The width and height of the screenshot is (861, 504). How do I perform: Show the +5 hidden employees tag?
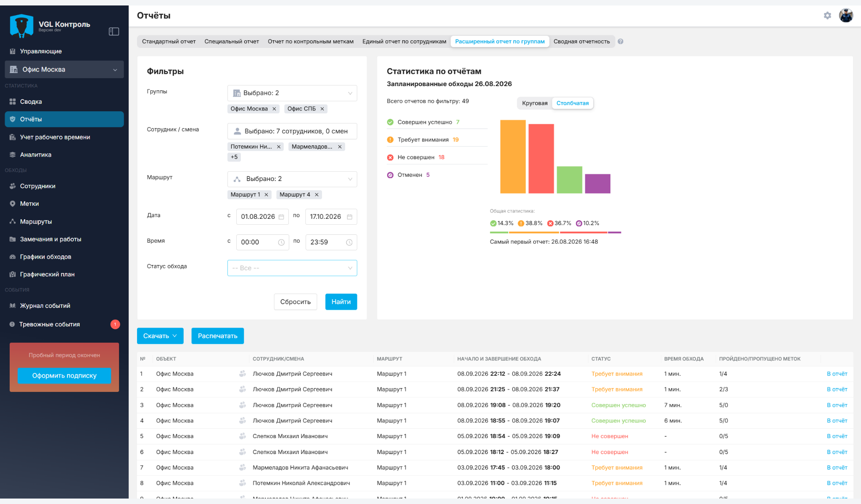point(234,157)
